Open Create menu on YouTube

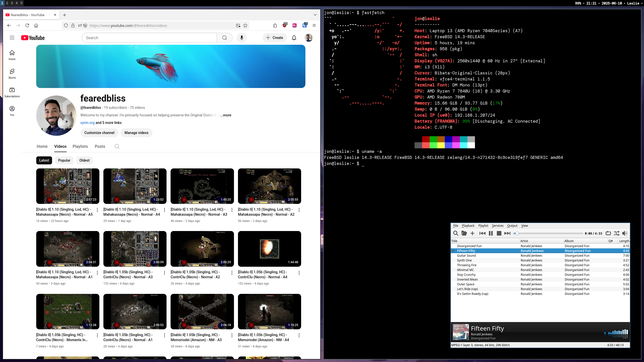[x=274, y=38]
